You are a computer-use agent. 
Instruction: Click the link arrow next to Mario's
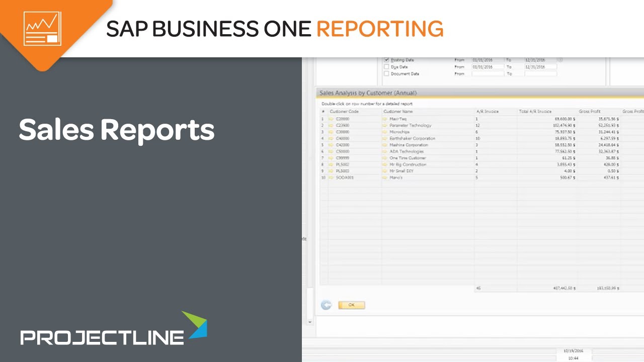click(385, 178)
